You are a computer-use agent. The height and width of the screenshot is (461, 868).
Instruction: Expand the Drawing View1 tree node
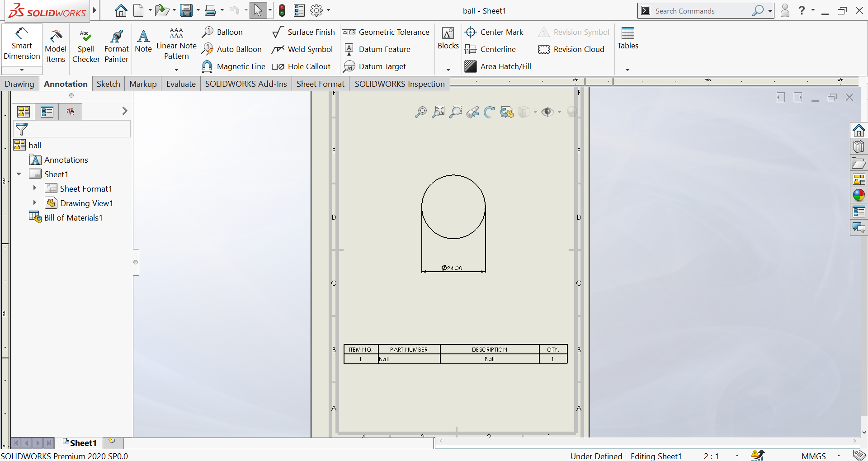click(x=35, y=203)
